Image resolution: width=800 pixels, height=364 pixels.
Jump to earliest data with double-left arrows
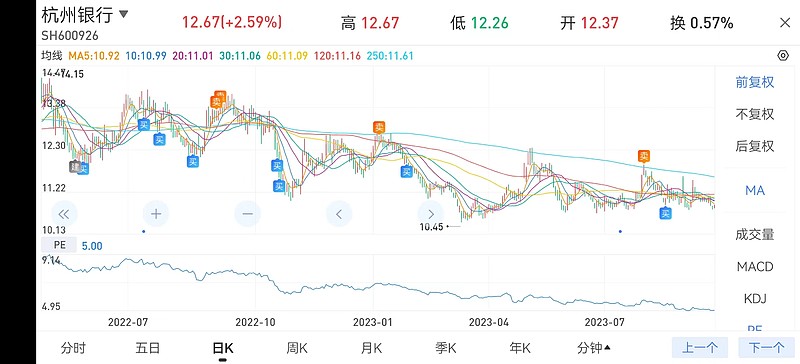pos(65,214)
